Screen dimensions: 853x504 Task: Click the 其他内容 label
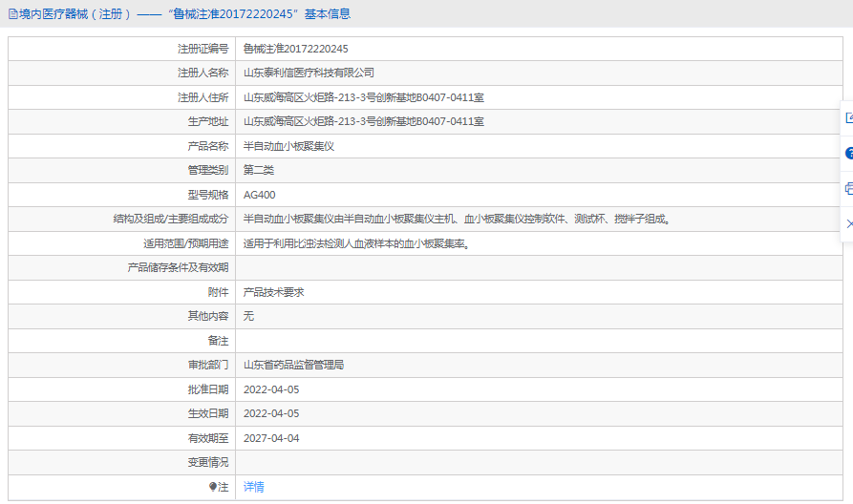coord(208,316)
